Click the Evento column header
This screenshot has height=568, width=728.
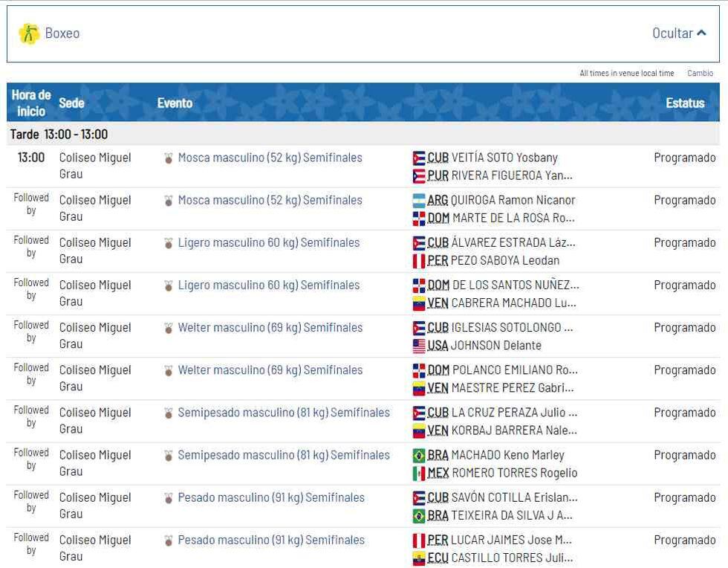point(175,103)
